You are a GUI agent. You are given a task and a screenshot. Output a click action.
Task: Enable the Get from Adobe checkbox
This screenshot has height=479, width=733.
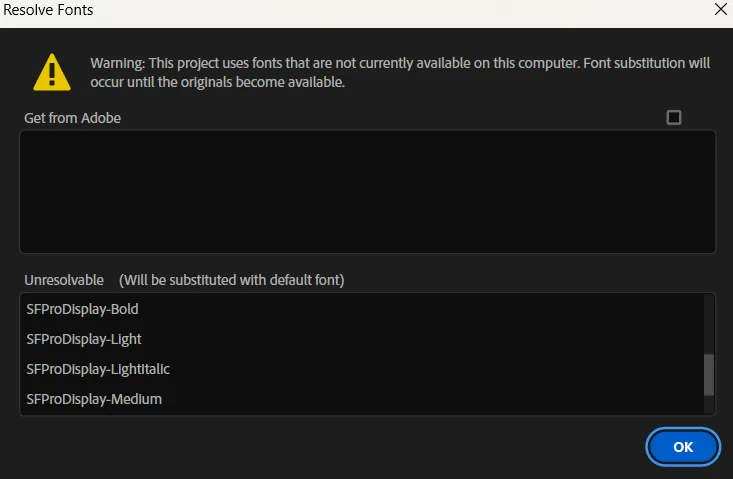coord(674,117)
